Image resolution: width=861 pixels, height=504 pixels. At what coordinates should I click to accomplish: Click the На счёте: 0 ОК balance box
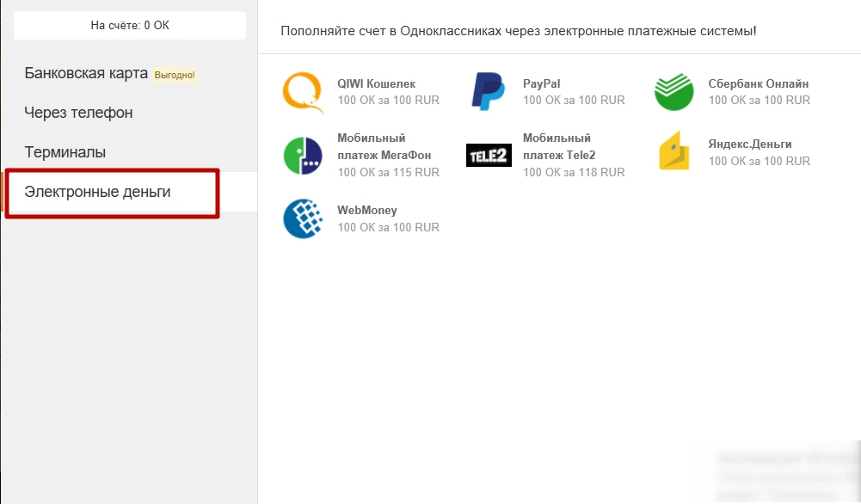click(130, 26)
